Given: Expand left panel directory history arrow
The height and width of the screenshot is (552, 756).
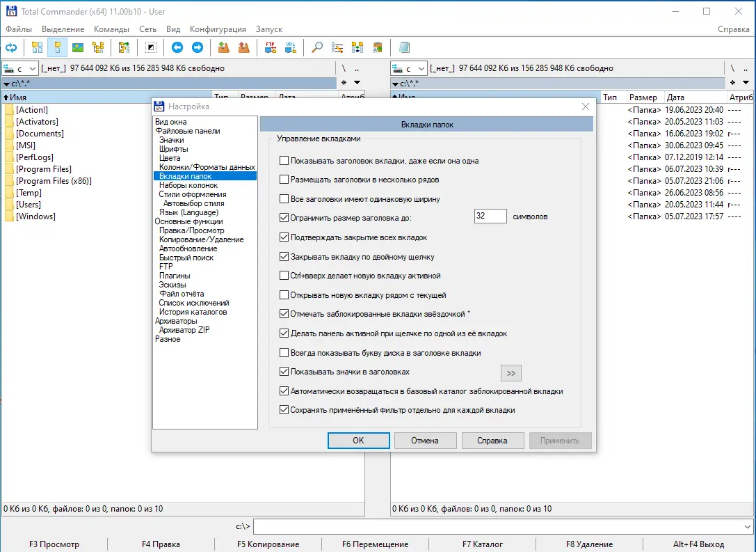Looking at the screenshot, I should coord(357,83).
